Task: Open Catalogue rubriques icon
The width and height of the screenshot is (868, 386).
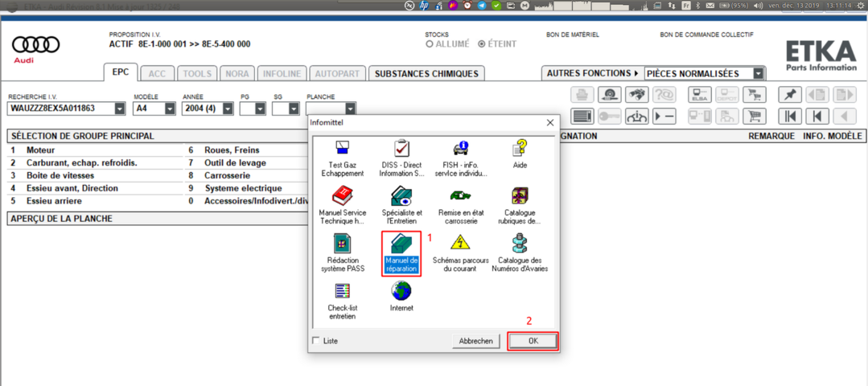Action: (x=520, y=205)
